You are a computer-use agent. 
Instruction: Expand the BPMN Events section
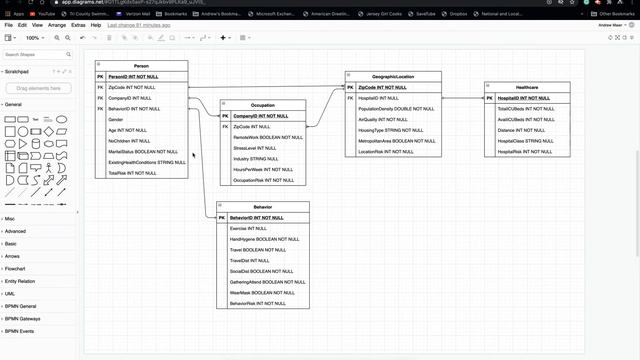(x=19, y=331)
